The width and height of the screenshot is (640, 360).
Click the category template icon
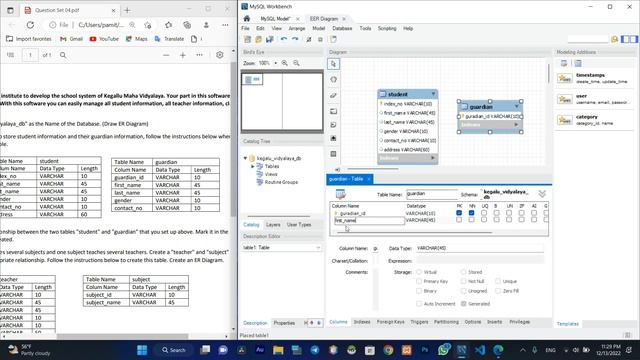coord(565,120)
